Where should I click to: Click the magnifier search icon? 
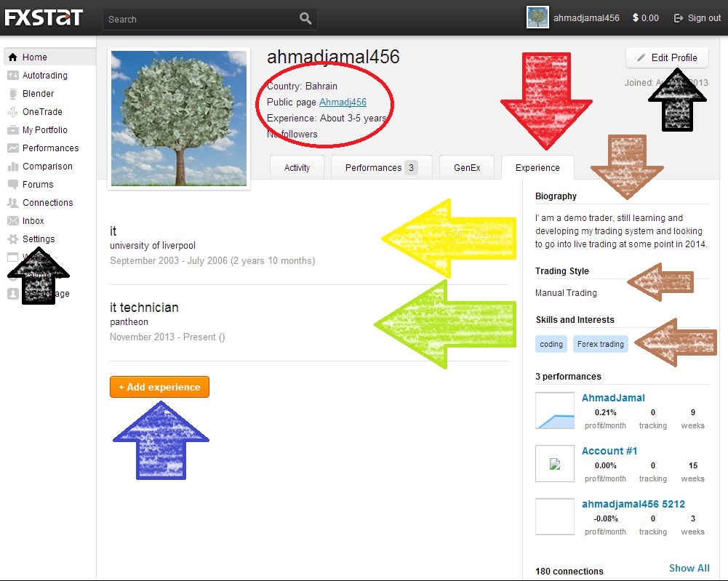click(305, 19)
